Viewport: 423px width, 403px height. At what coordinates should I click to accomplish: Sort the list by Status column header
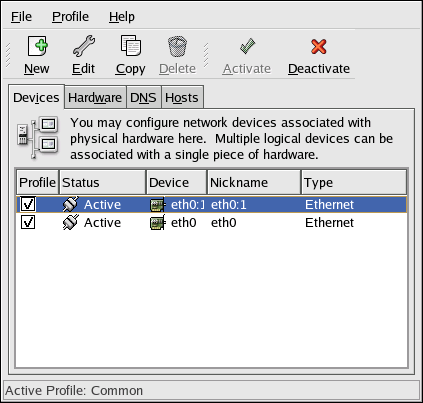(x=102, y=182)
